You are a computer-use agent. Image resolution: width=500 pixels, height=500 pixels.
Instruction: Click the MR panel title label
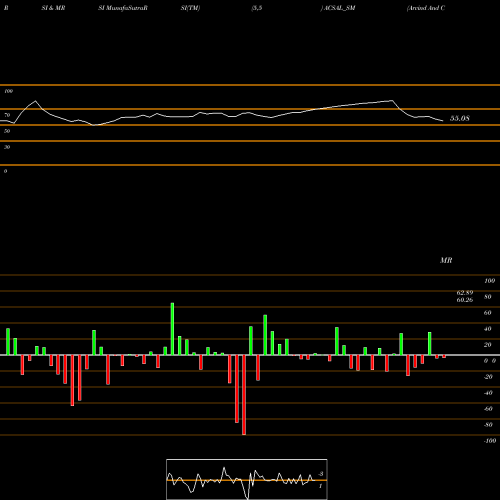(446, 260)
